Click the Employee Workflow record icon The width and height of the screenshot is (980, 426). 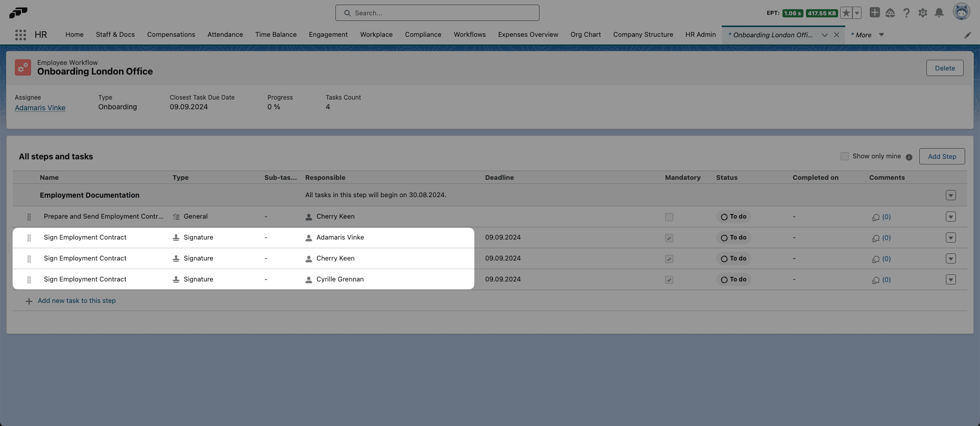point(23,67)
